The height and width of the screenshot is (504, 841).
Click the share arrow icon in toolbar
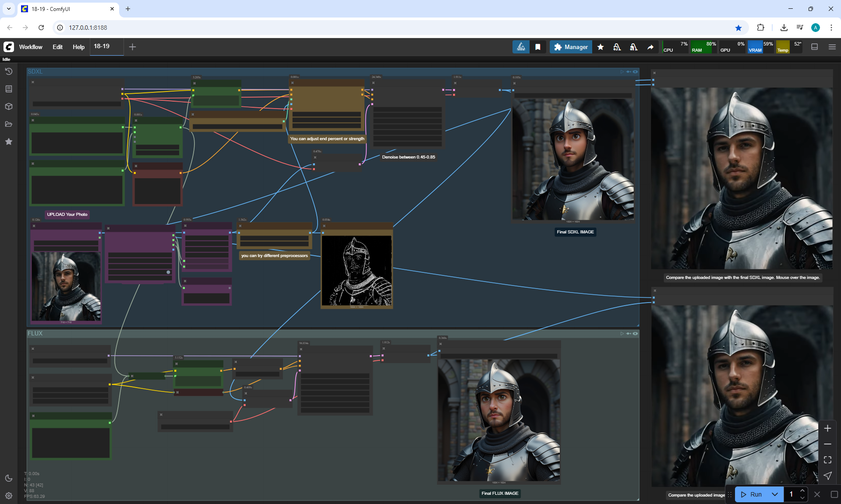[x=650, y=47]
